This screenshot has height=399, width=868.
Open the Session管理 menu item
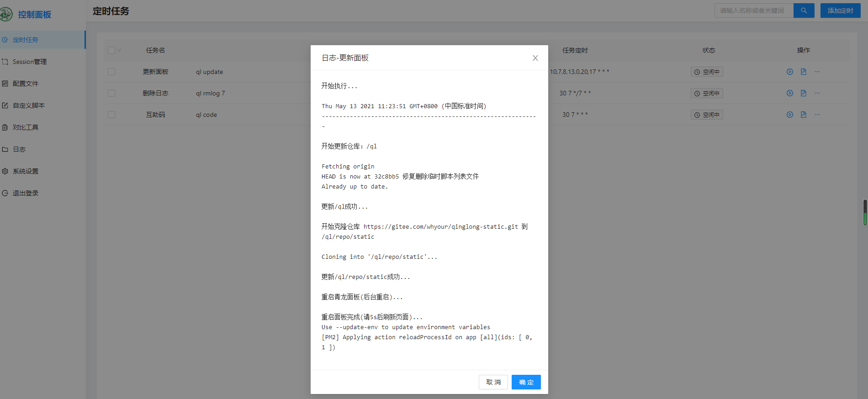(x=42, y=62)
